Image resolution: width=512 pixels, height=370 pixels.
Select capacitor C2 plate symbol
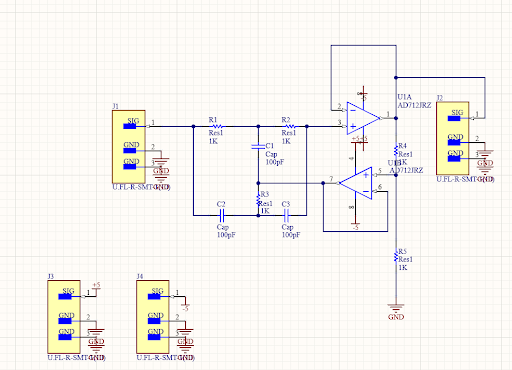coord(222,215)
